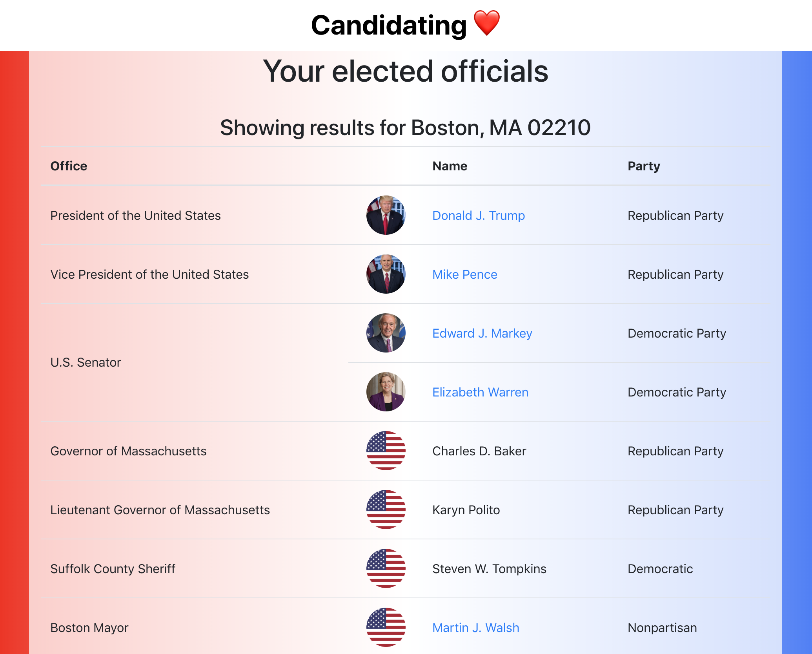
Task: Open the Elizabeth Warren link
Action: pyautogui.click(x=480, y=392)
